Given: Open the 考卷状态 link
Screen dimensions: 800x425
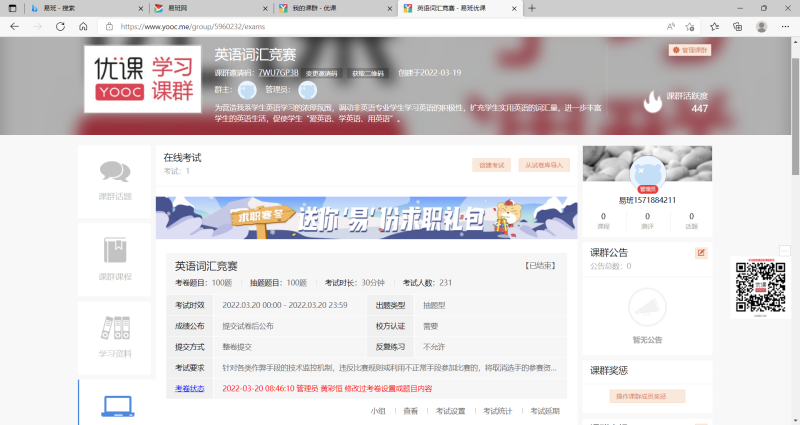Looking at the screenshot, I should [189, 387].
